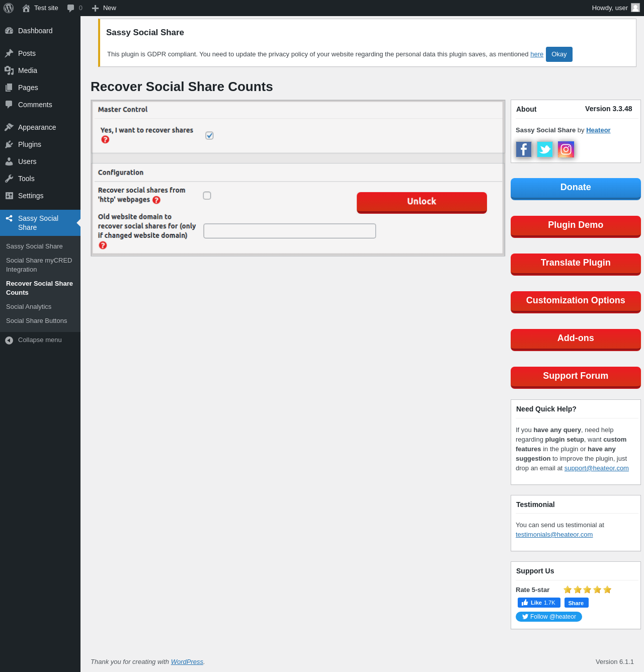Viewport: 644px width, 672px height.
Task: Click the Okay button in GDPR notice
Action: click(559, 54)
